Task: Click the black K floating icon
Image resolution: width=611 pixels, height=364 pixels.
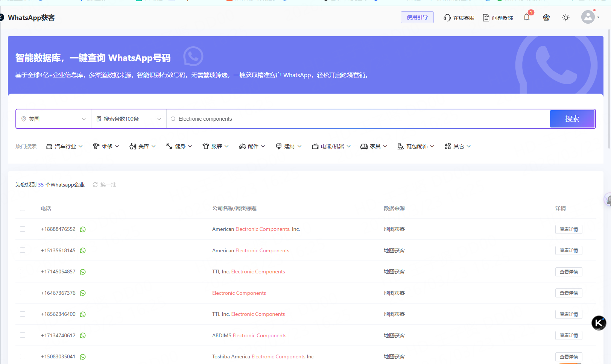Action: pyautogui.click(x=599, y=323)
